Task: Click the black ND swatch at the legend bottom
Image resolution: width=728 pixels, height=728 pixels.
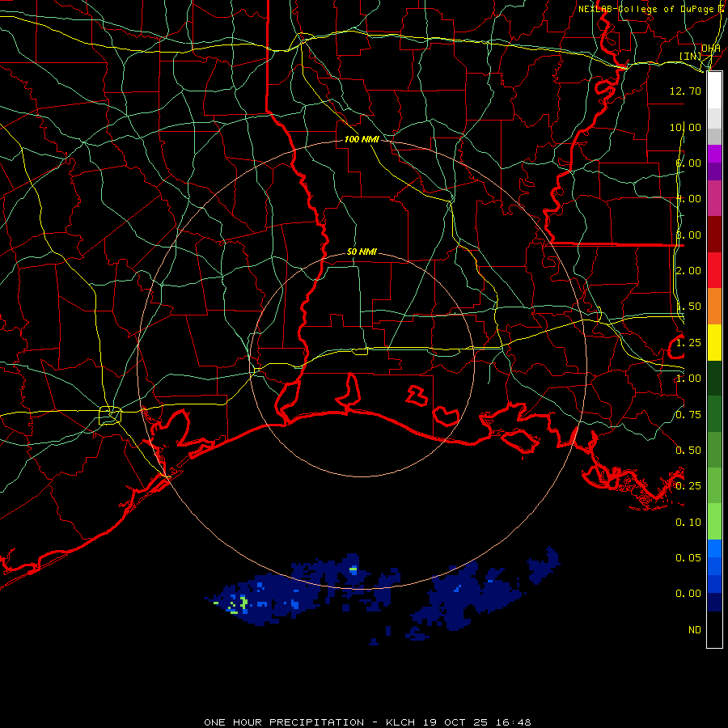Action: point(714,629)
